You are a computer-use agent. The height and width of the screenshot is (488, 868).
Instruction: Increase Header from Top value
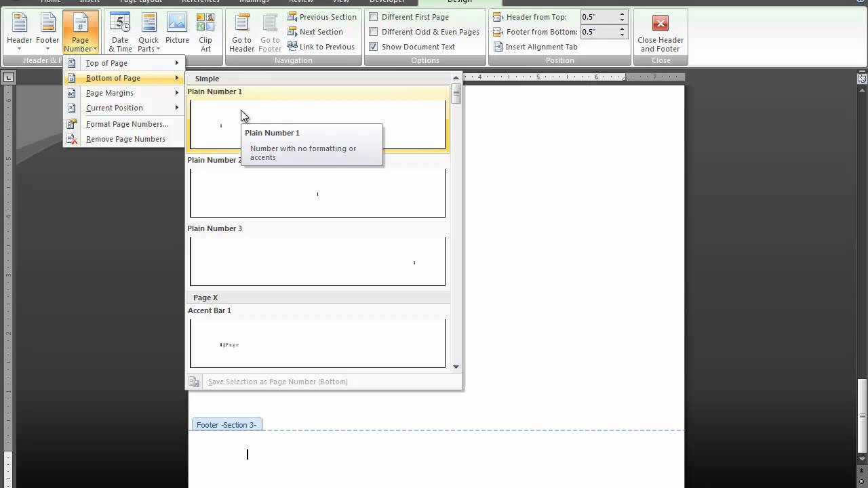coord(622,14)
